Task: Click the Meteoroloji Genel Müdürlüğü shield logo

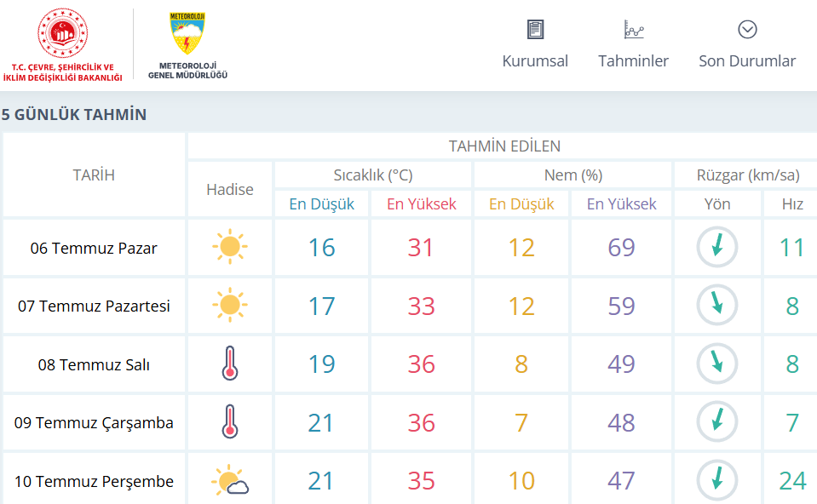Action: [x=187, y=33]
